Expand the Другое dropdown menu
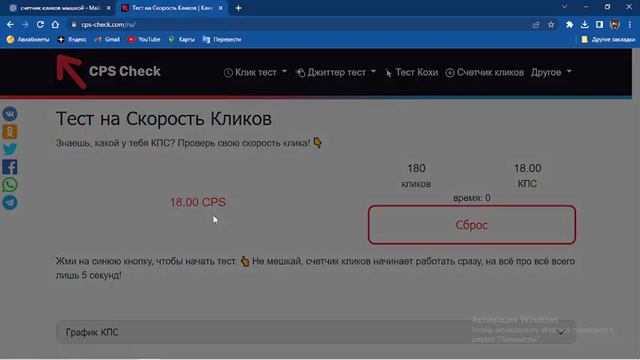 coord(551,72)
